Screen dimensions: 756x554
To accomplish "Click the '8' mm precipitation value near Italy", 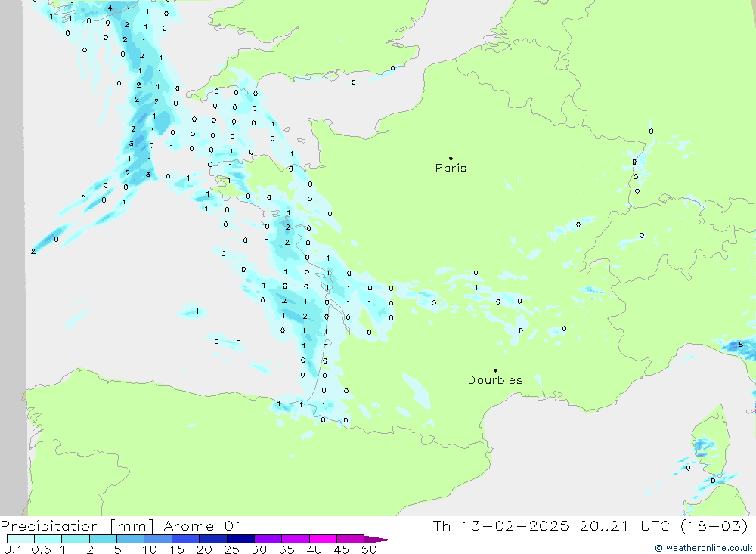I will (x=741, y=344).
